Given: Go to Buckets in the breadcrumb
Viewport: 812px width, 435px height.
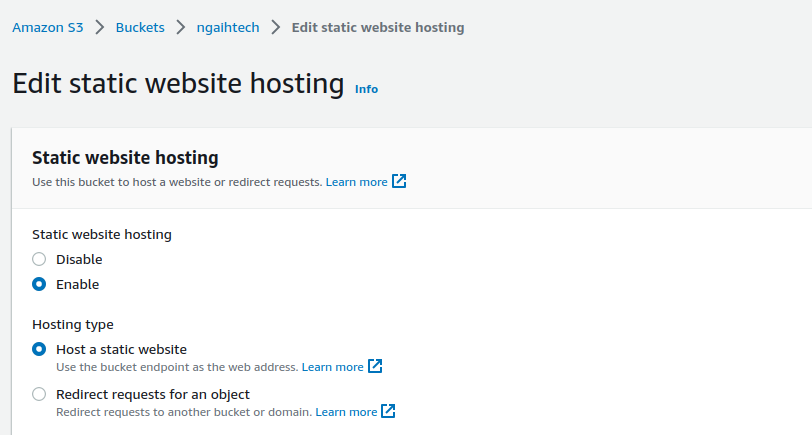Looking at the screenshot, I should coord(140,27).
